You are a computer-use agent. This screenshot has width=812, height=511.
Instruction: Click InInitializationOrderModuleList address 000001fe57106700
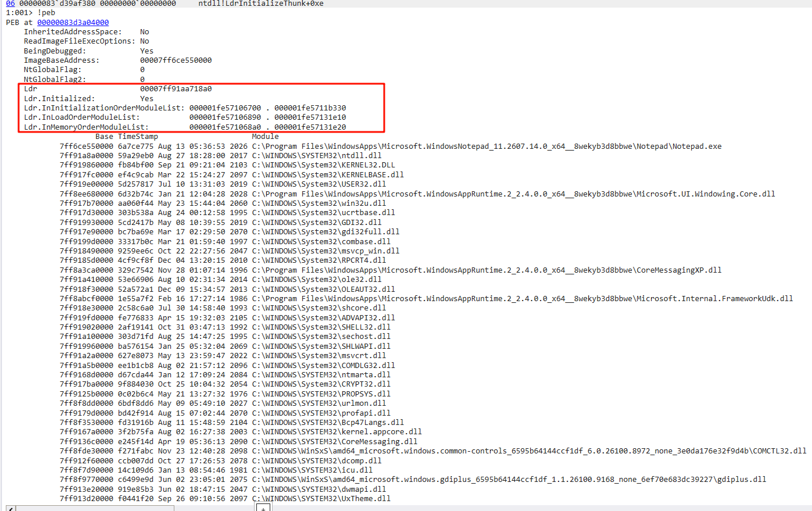click(x=225, y=108)
